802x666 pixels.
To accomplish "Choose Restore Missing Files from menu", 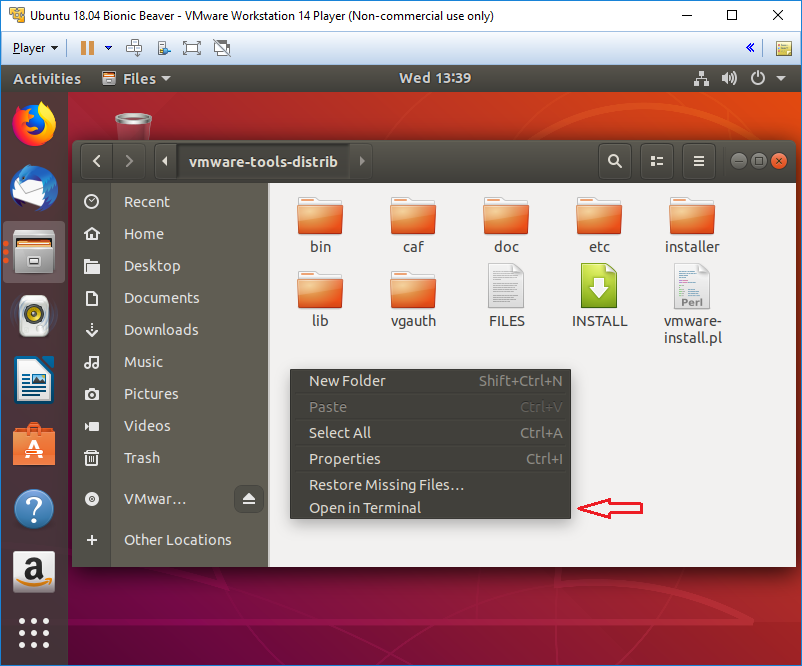I will [431, 485].
